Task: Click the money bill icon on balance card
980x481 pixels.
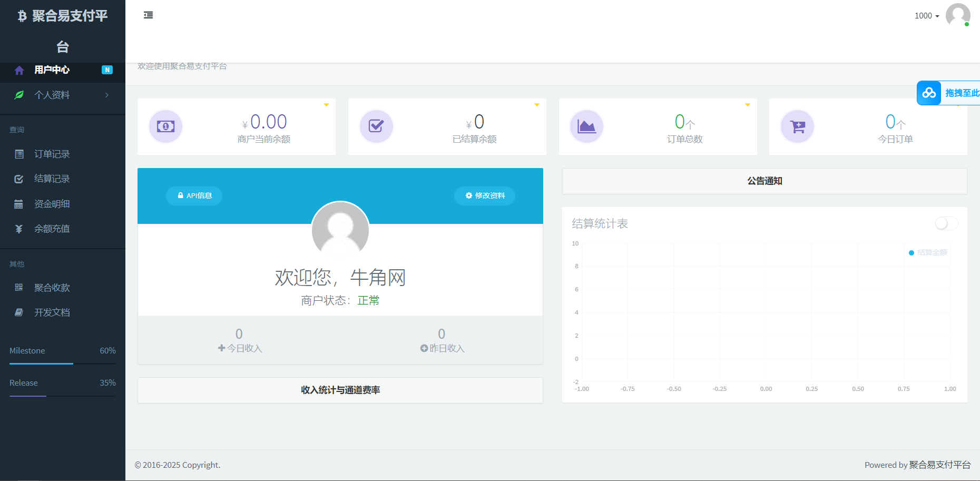Action: point(165,126)
